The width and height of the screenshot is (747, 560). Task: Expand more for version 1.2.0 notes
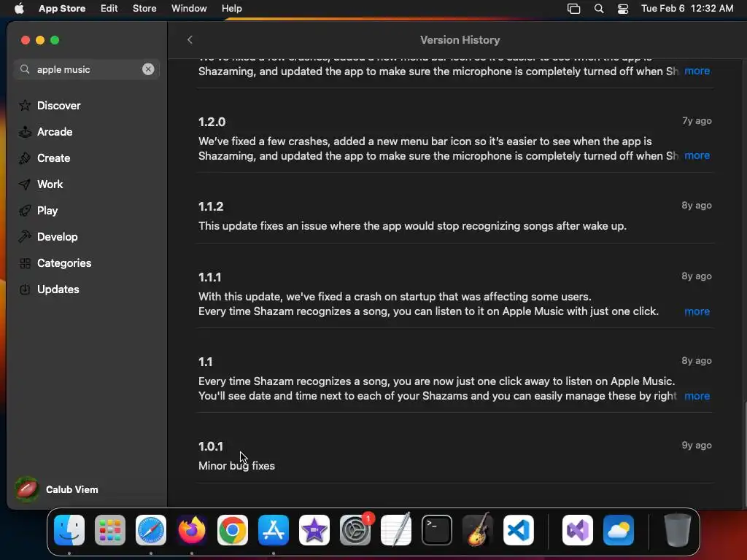(697, 156)
